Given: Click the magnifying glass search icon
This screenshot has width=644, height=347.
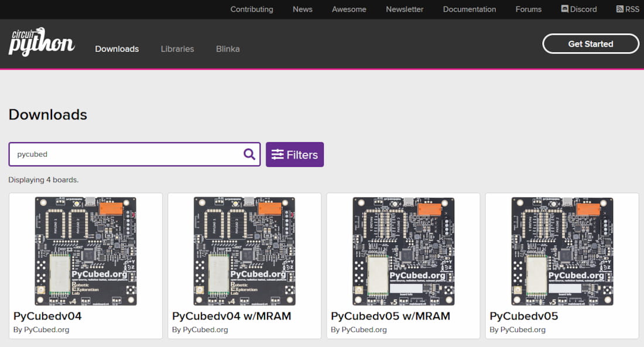Looking at the screenshot, I should click(x=249, y=154).
